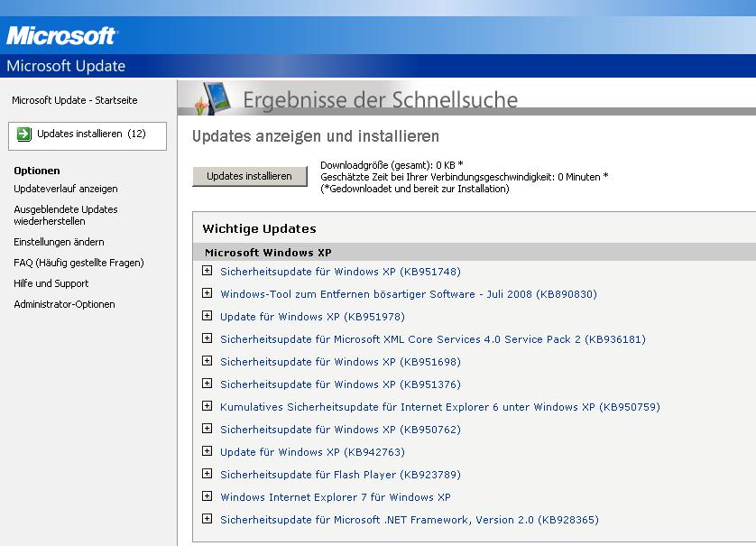This screenshot has height=546, width=756.
Task: Open Einstellungen ändern
Action: pyautogui.click(x=59, y=242)
